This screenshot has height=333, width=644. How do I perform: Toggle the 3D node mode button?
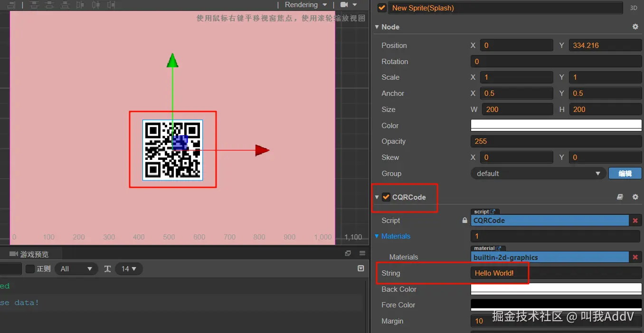pos(633,8)
